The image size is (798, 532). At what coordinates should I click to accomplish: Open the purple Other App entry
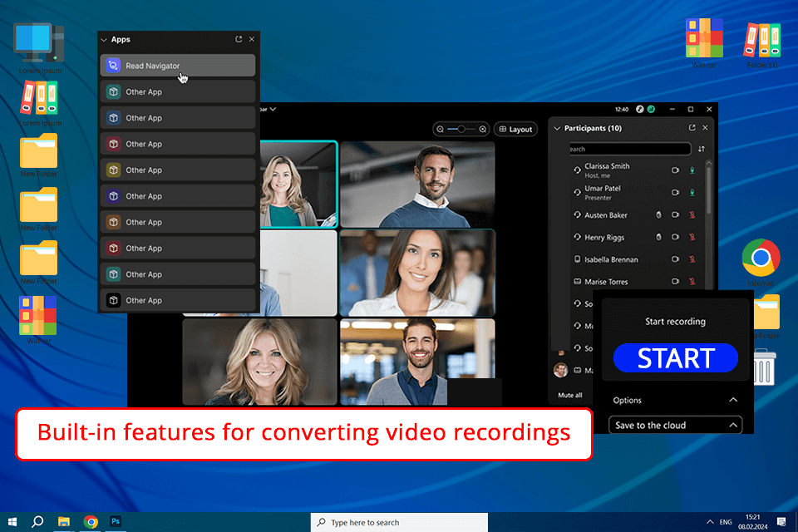point(178,196)
